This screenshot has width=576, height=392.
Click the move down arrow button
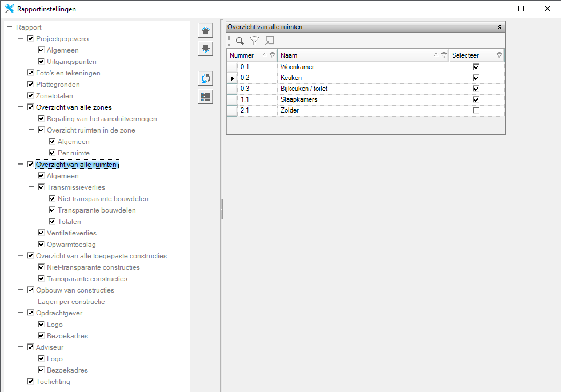pyautogui.click(x=206, y=49)
